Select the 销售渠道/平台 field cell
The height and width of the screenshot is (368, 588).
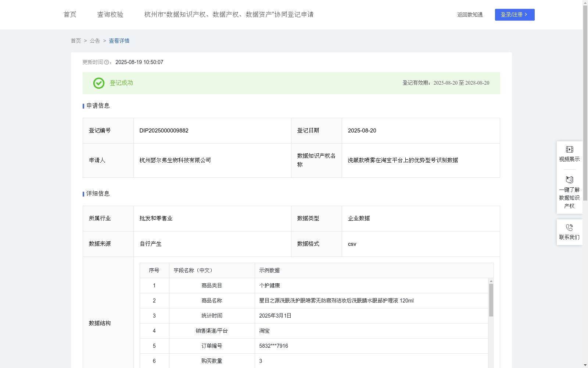click(x=212, y=331)
